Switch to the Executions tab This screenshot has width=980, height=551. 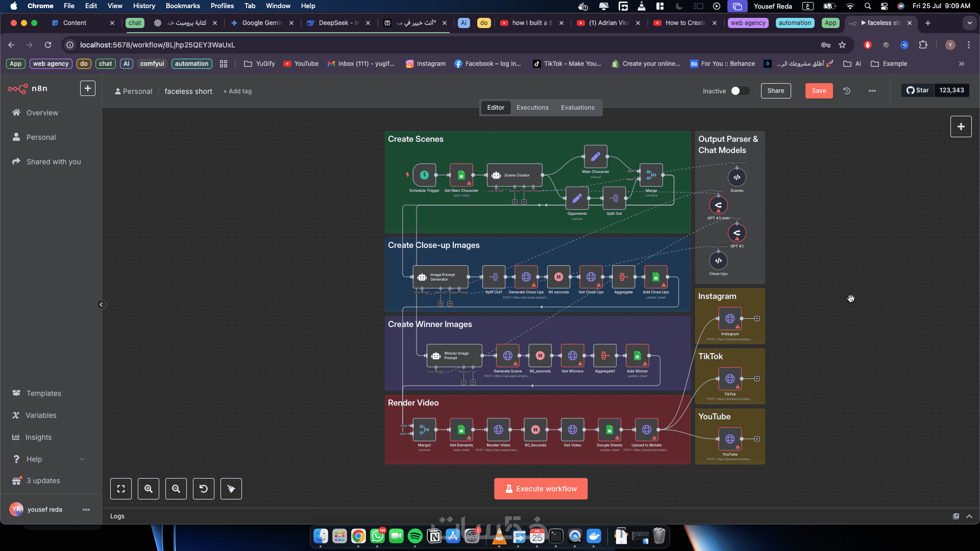(532, 108)
